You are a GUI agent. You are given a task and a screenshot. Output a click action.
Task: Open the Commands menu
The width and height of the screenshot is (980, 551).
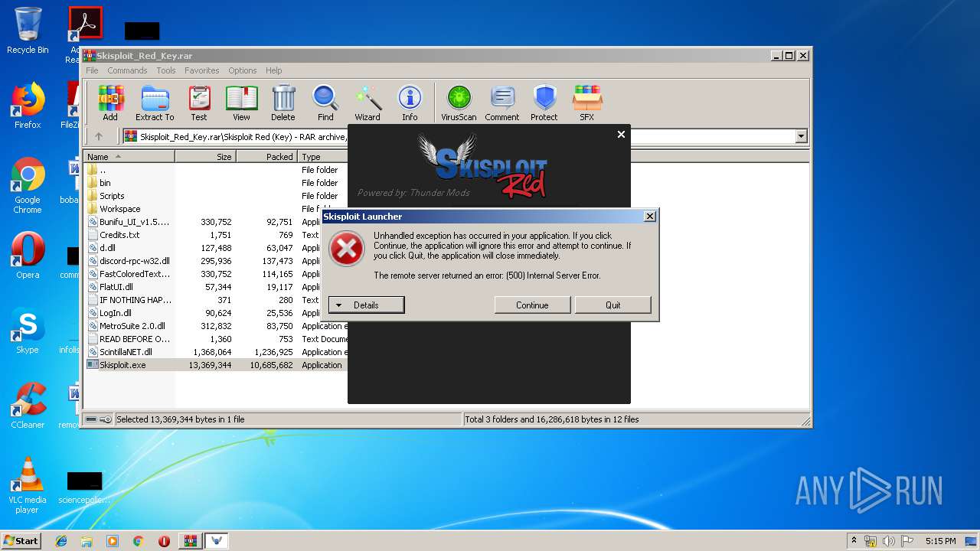click(127, 70)
